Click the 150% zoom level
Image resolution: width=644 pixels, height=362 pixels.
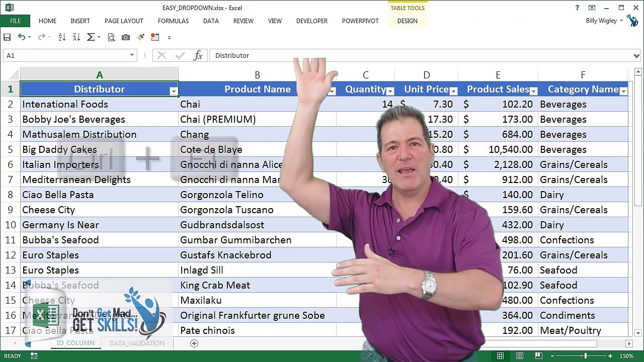coord(626,356)
